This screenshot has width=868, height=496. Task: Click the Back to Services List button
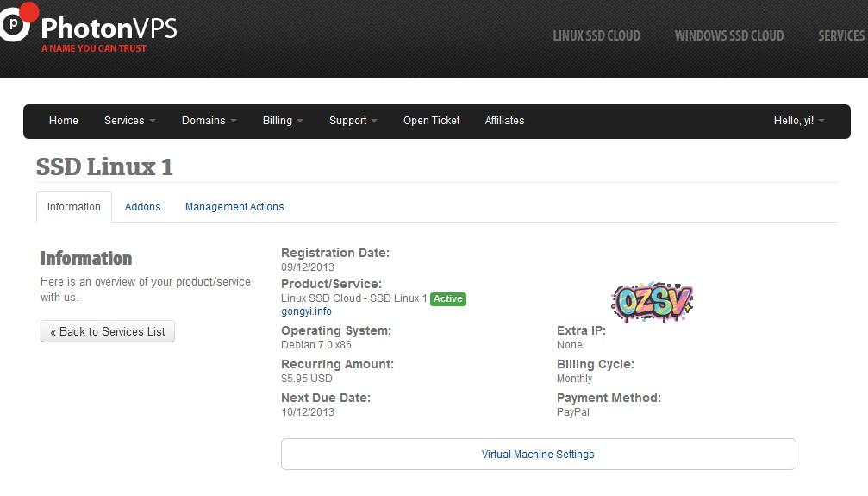point(108,331)
